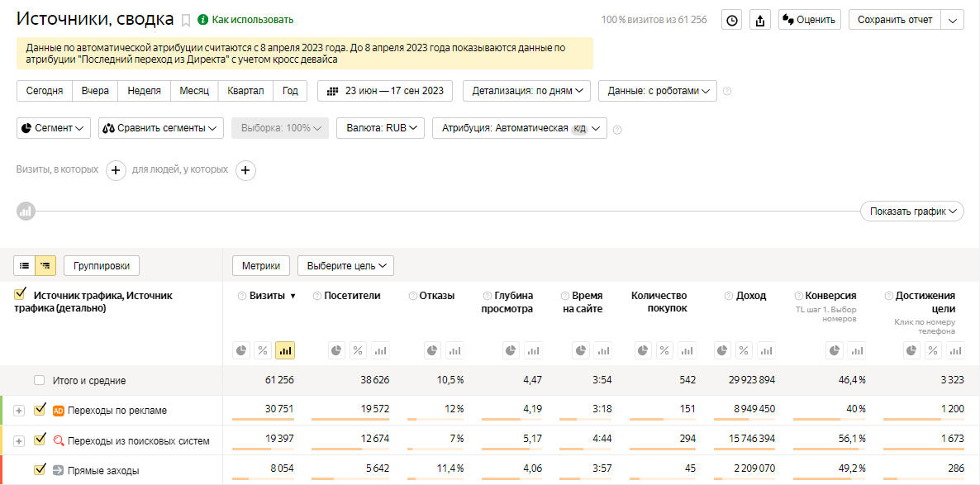
Task: Select the Квартал period tab
Action: pos(245,91)
